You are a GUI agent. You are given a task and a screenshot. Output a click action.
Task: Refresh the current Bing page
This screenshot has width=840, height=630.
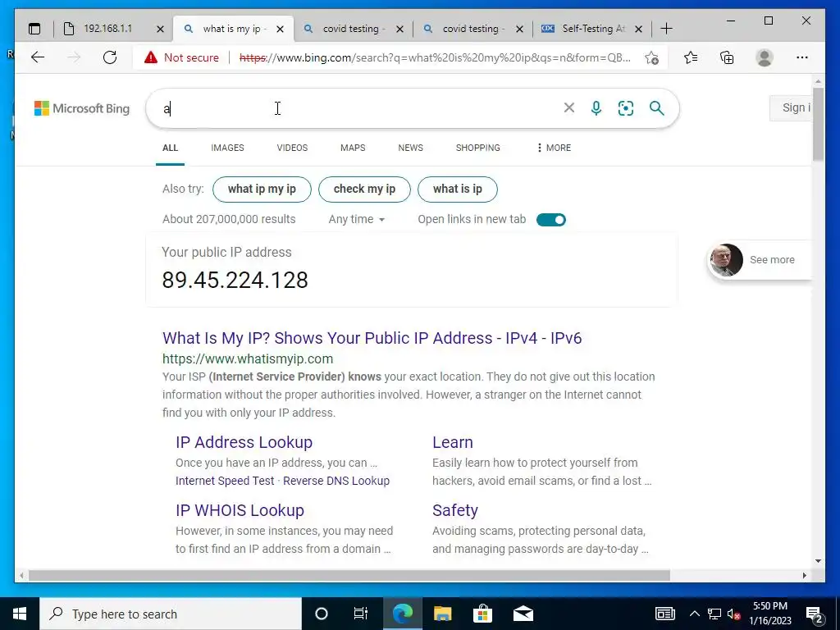(x=110, y=57)
